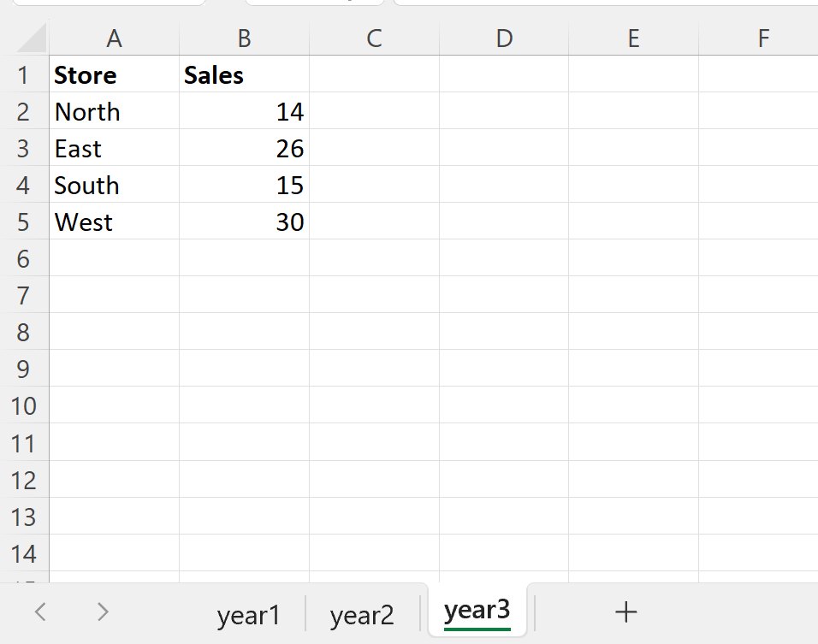
Task: Add a new worksheet with the plus icon
Action: click(625, 612)
